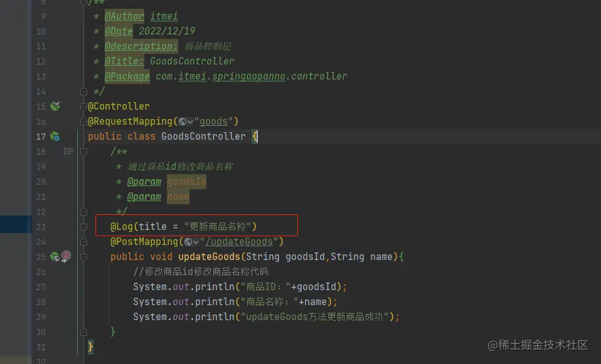The height and width of the screenshot is (364, 601).
Task: Click class name GoodsController on line 17
Action: click(203, 136)
